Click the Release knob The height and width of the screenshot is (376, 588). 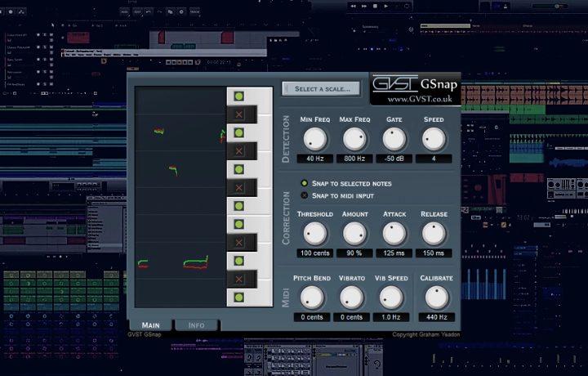[x=434, y=234]
